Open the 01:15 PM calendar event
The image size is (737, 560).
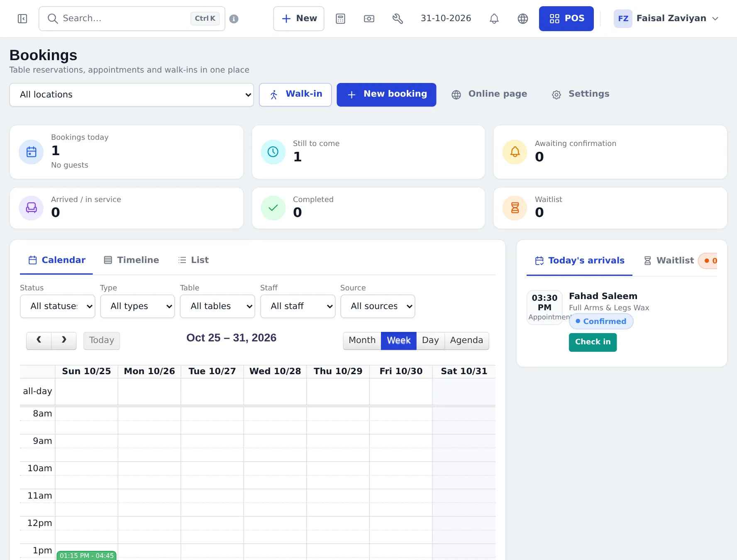[86, 555]
